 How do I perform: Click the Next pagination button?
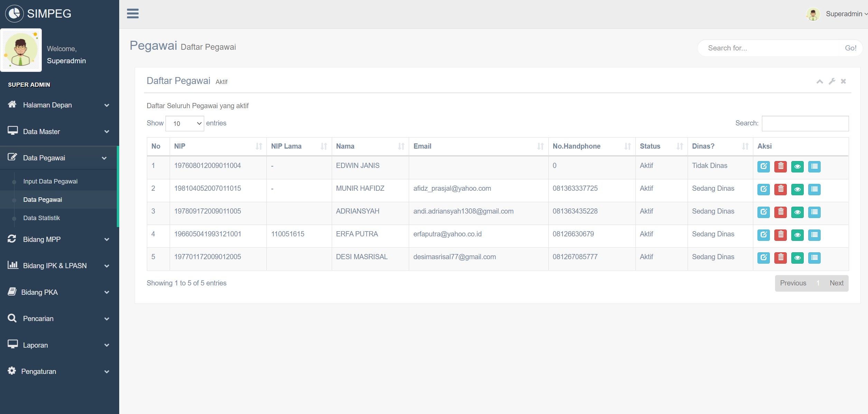tap(837, 283)
